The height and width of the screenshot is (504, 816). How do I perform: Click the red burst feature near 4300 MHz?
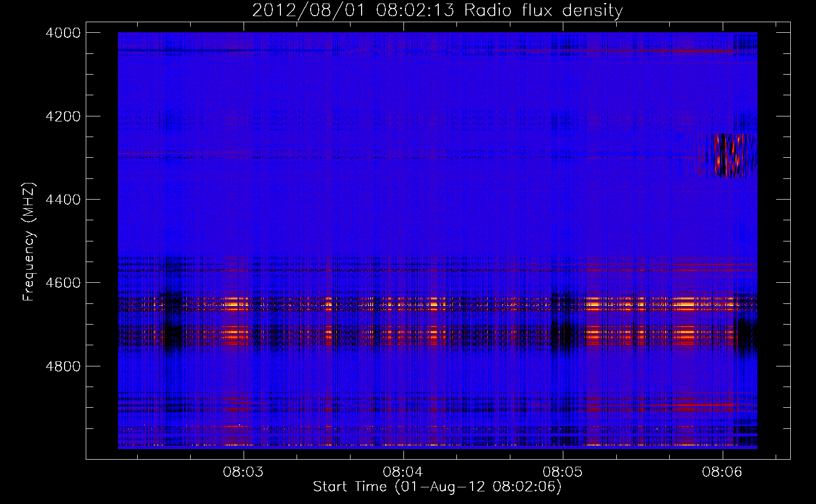click(727, 156)
